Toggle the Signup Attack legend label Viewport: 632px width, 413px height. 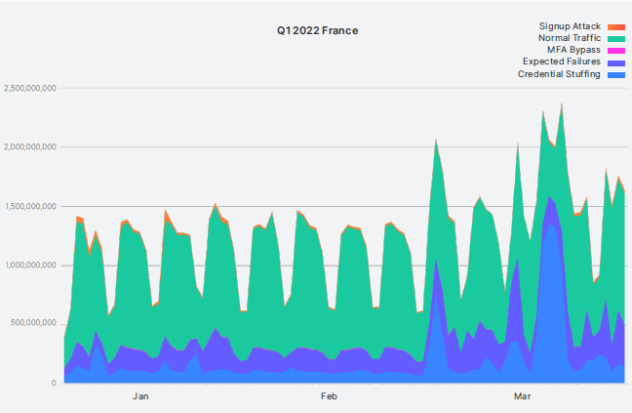569,26
